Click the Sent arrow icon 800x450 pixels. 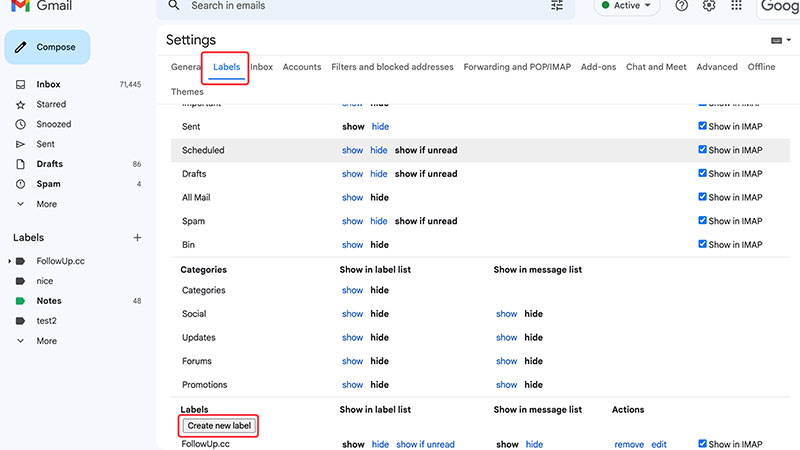pos(20,144)
